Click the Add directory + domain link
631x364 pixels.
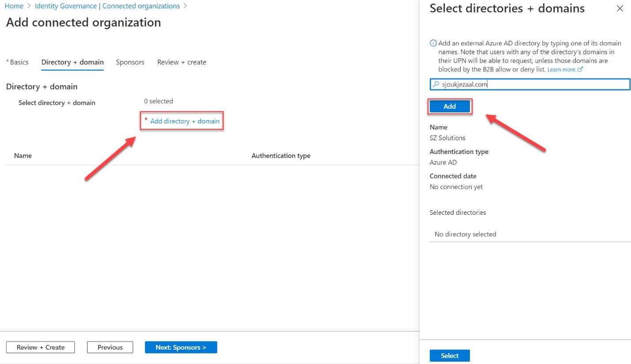(185, 121)
